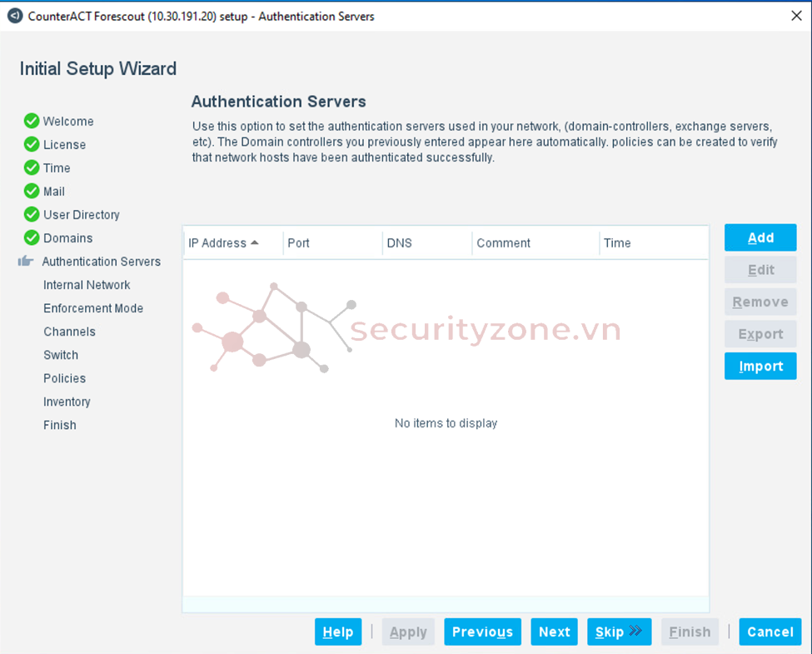Cancel the Initial Setup Wizard
The height and width of the screenshot is (654, 812).
coord(770,632)
